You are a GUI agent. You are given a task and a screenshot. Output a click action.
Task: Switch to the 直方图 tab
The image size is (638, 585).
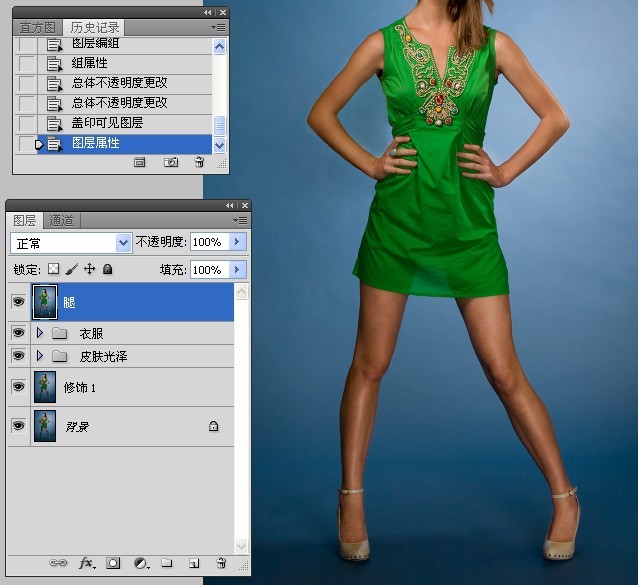37,28
